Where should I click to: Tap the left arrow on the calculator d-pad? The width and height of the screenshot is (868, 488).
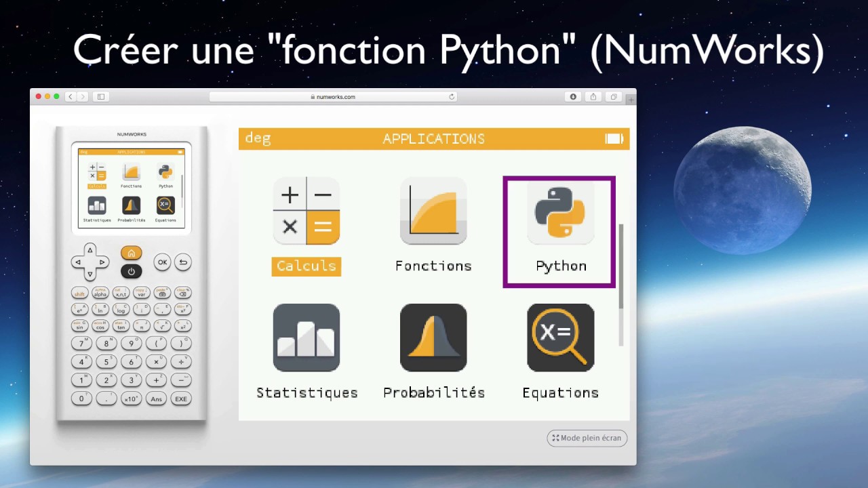pos(78,262)
